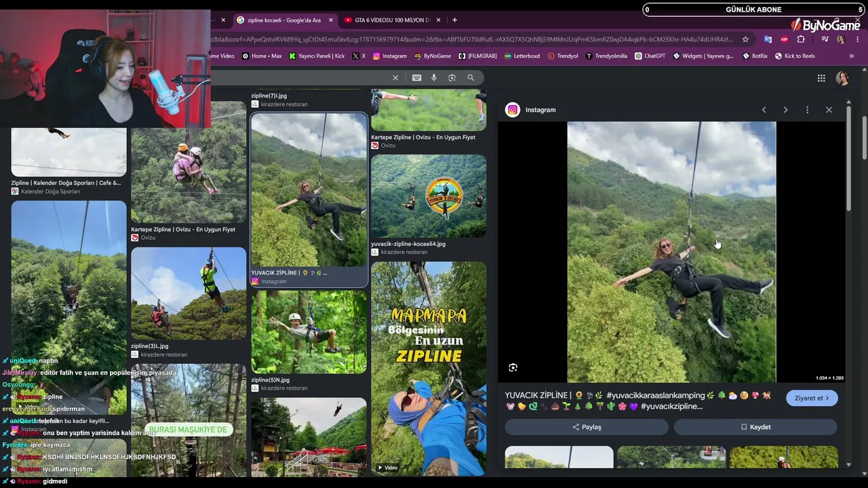Image resolution: width=868 pixels, height=488 pixels.
Task: Open the 'Marmara Bölgesinin En uzun Zipline' video thumbnail
Action: (x=429, y=368)
